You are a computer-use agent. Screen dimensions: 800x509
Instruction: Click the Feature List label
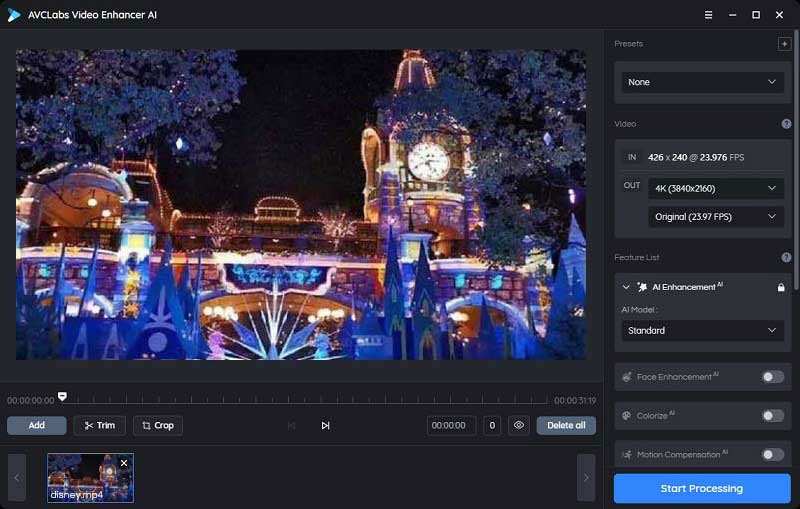point(637,257)
